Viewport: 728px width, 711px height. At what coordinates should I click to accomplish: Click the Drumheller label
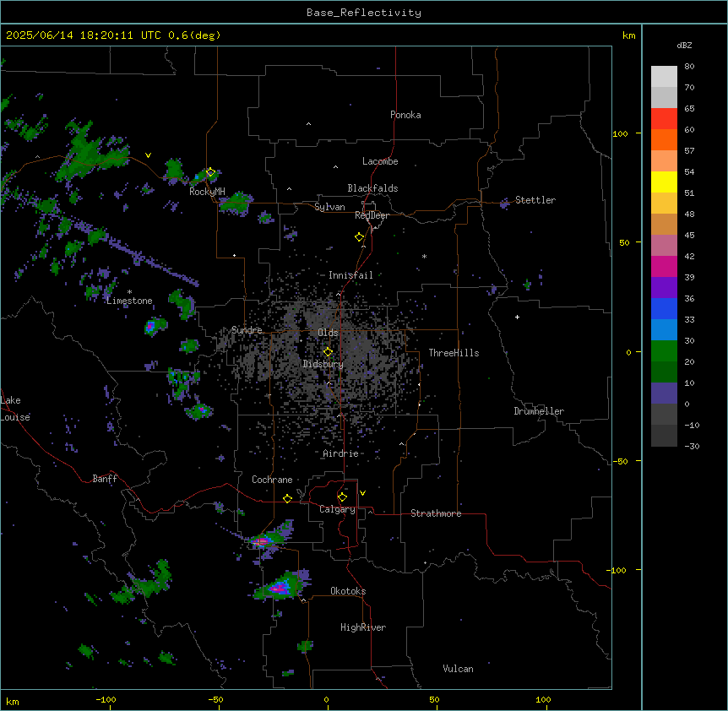[539, 411]
